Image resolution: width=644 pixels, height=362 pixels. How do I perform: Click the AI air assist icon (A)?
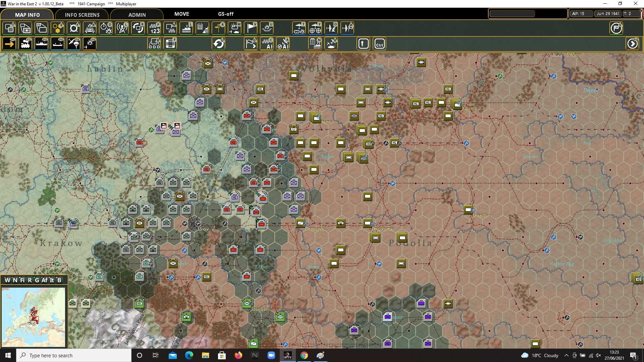(283, 44)
